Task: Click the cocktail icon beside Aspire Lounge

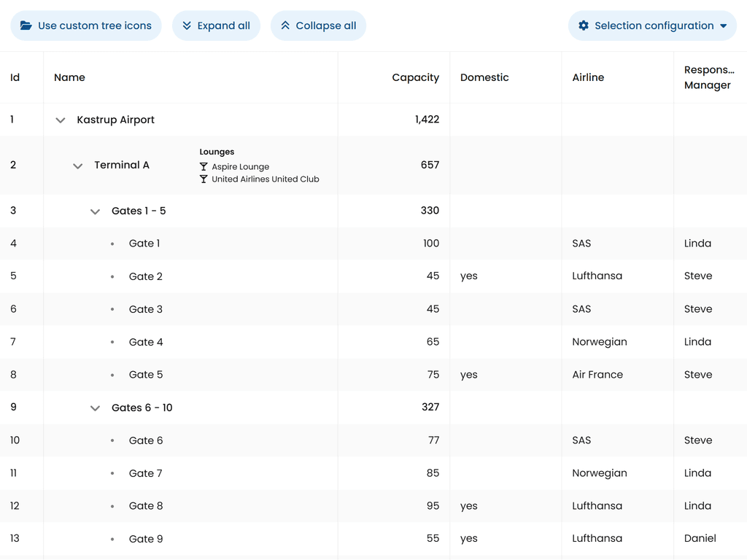Action: point(204,167)
